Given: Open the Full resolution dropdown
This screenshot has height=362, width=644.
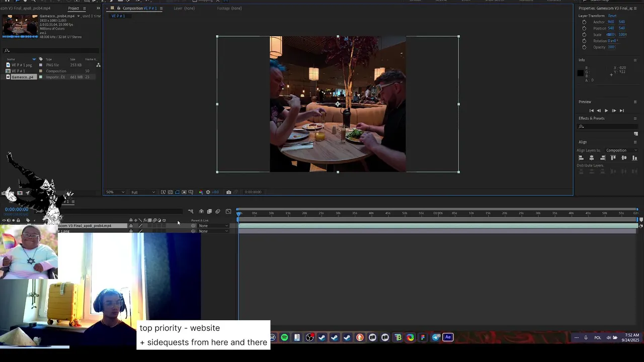Looking at the screenshot, I should [x=143, y=192].
